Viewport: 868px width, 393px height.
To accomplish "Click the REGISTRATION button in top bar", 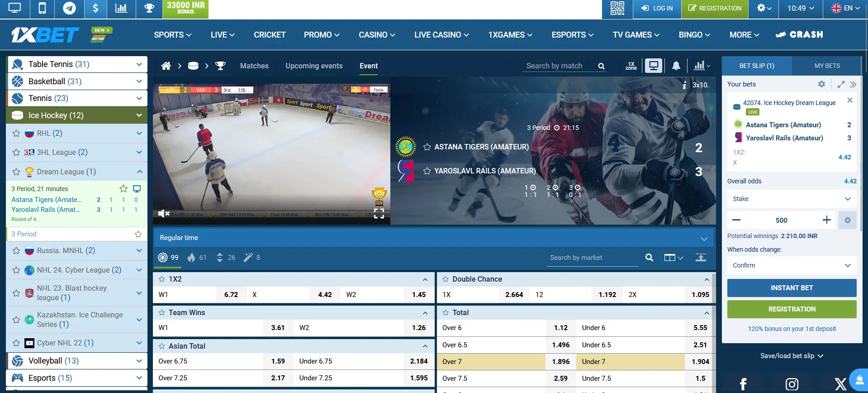I will pos(715,8).
